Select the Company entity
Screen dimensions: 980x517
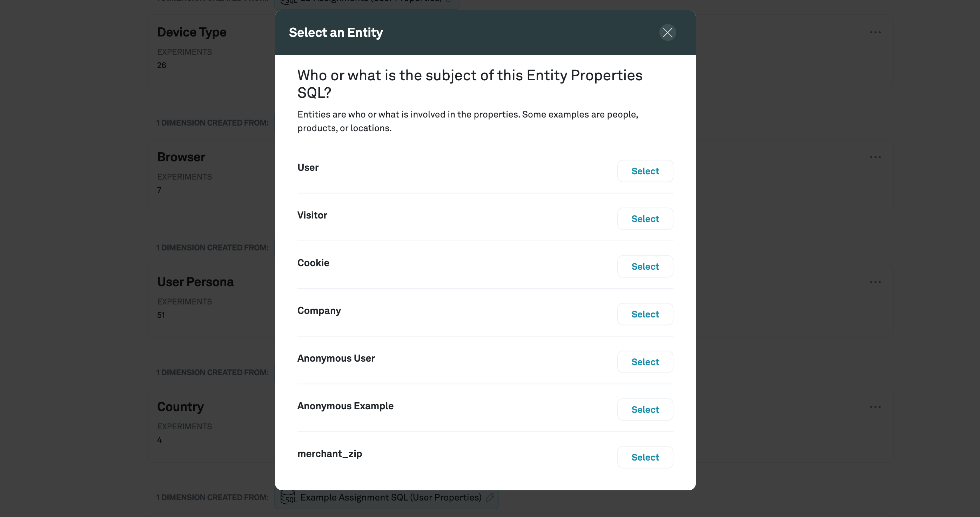645,314
